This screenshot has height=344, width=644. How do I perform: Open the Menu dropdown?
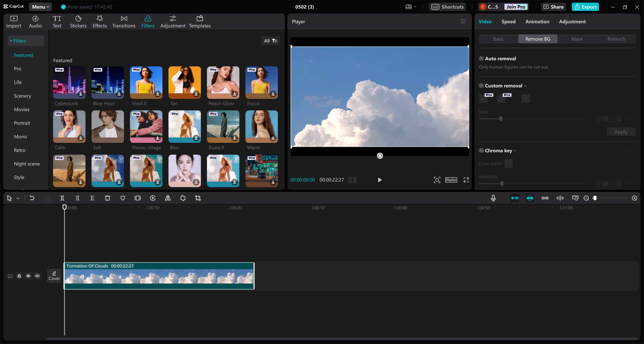click(40, 7)
